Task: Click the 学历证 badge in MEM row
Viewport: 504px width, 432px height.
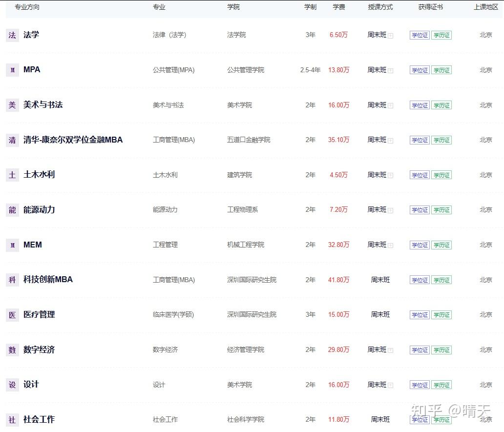Action: [x=441, y=245]
